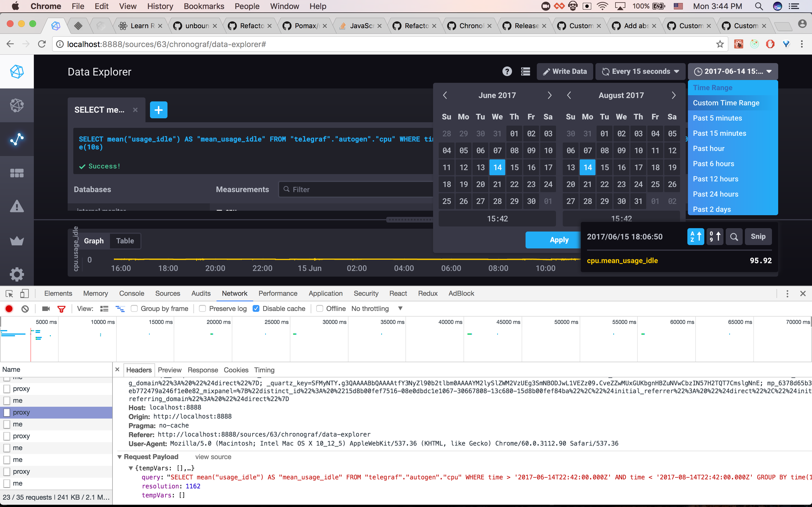This screenshot has width=812, height=507.
Task: Uncheck the Disable cache checkbox
Action: [x=256, y=308]
